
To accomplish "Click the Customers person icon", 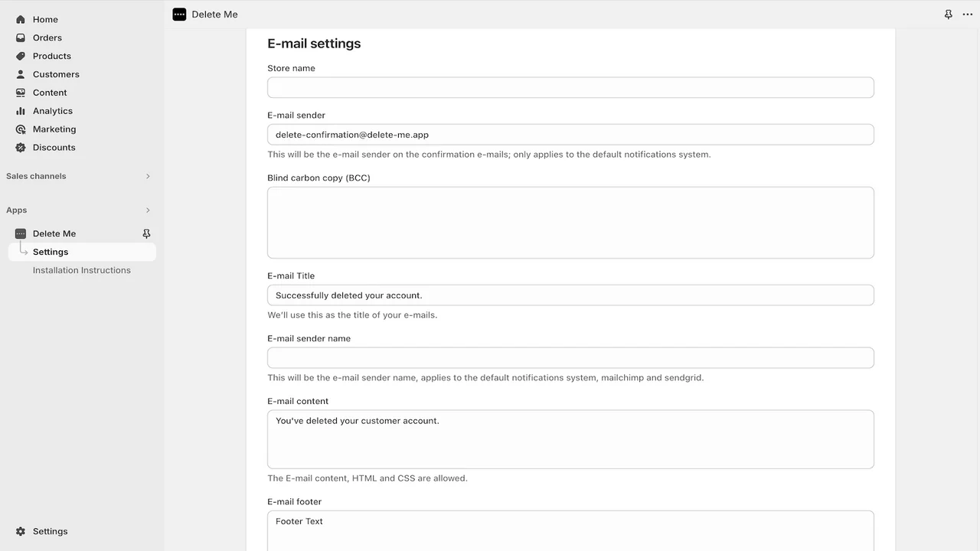I will (21, 74).
